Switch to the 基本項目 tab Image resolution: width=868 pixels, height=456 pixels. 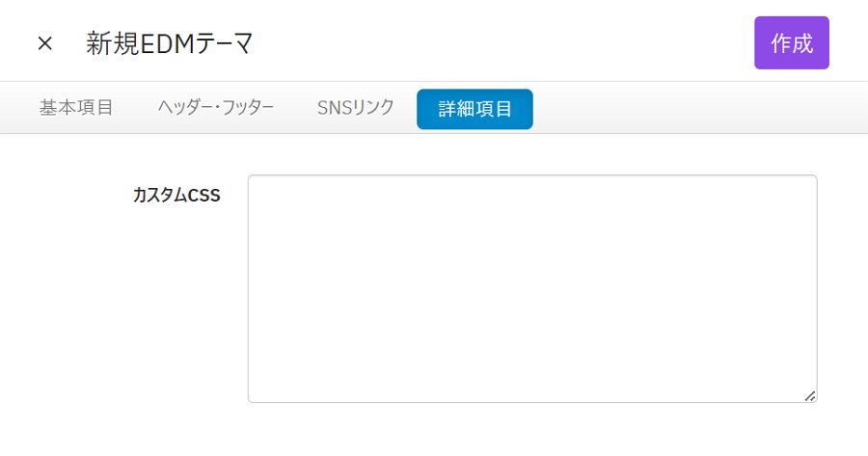(x=76, y=108)
